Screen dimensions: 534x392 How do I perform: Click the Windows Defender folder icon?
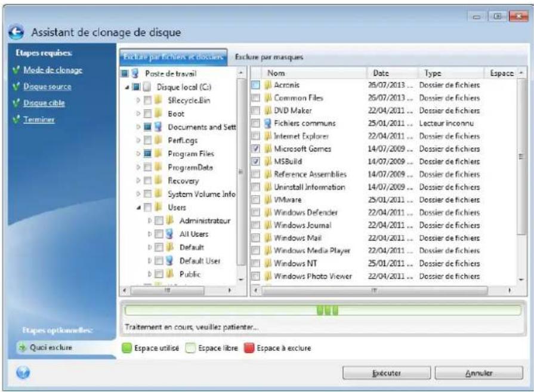click(x=268, y=212)
